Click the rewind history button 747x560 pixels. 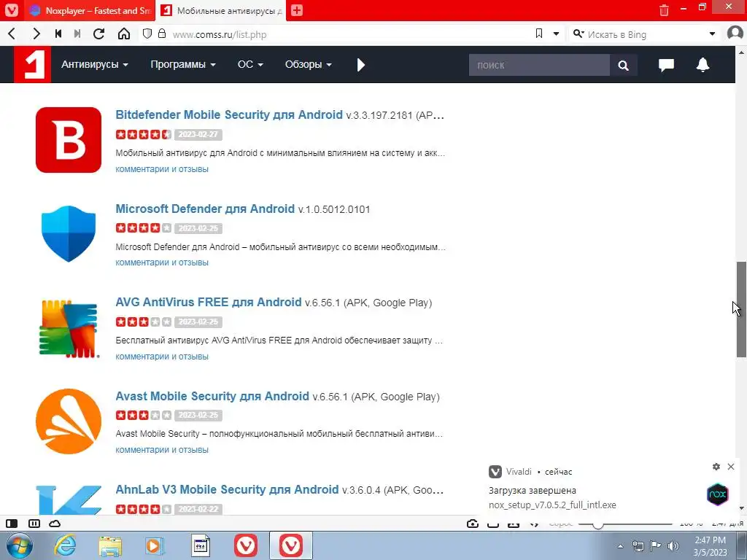click(58, 34)
